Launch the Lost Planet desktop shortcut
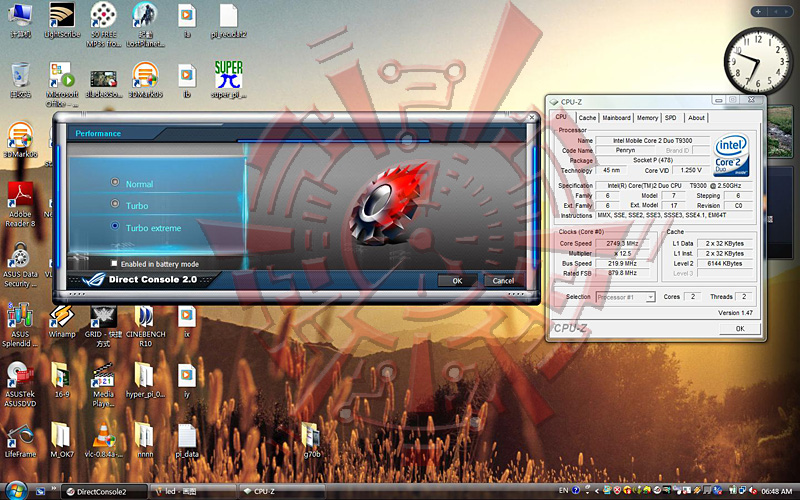800x500 pixels. click(x=145, y=26)
